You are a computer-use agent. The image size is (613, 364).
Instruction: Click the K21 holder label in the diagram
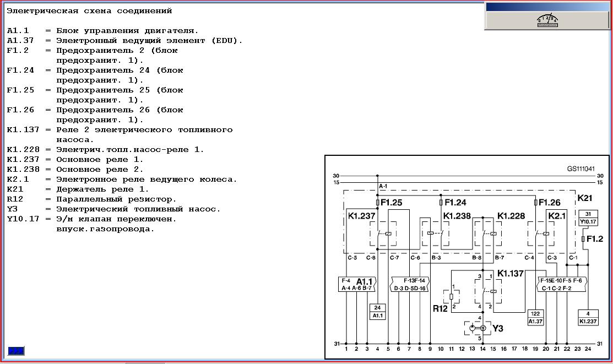coord(585,198)
